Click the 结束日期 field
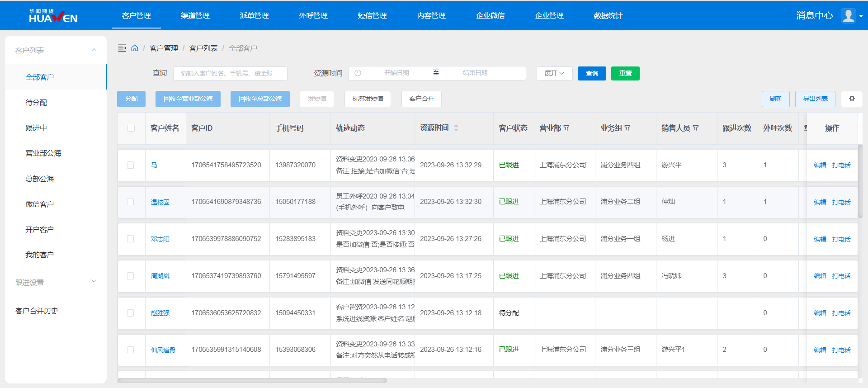Screen dimensions: 868x388 tap(475, 73)
